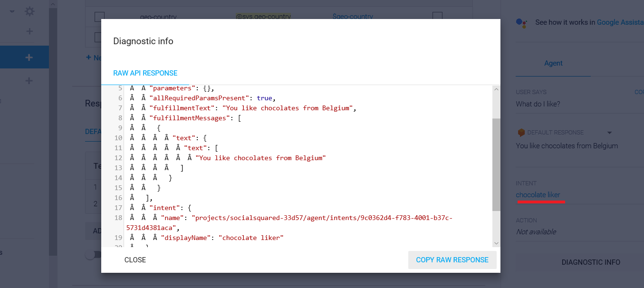Select the Raw API Response tab

pyautogui.click(x=145, y=73)
